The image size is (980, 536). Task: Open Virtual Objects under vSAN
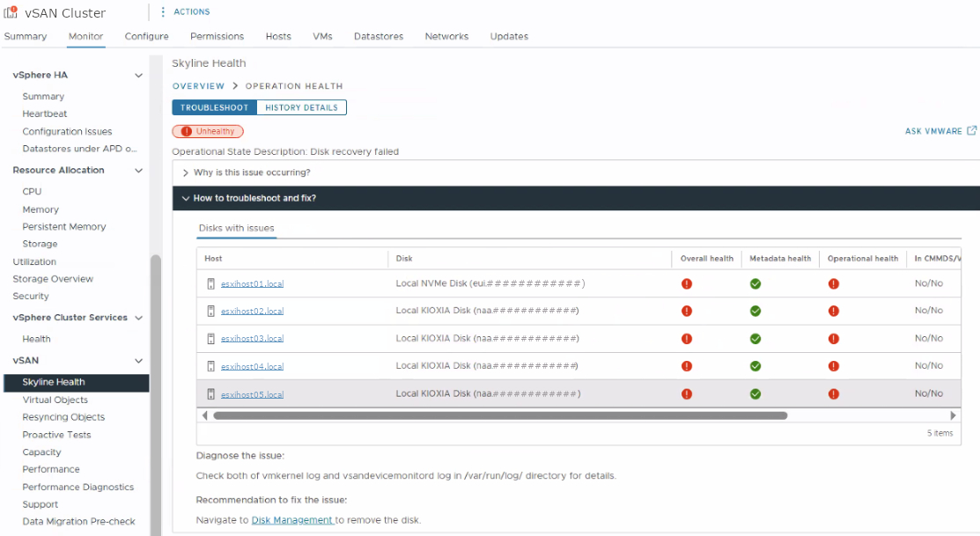pos(55,400)
